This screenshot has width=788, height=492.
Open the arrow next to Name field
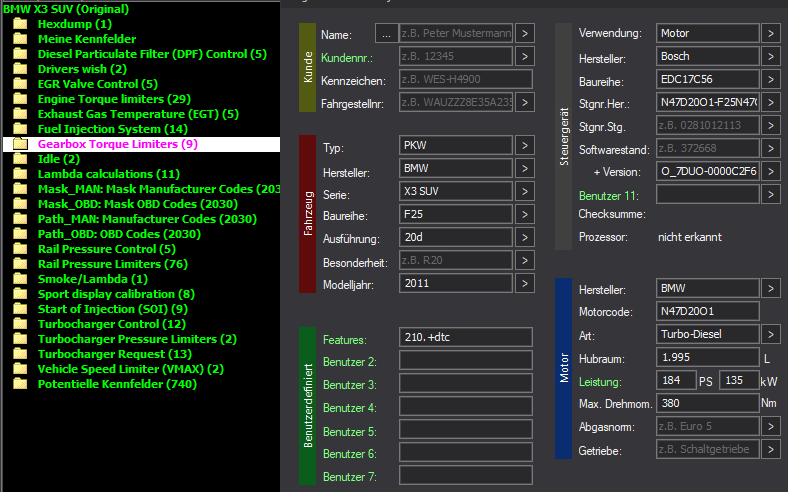point(525,33)
